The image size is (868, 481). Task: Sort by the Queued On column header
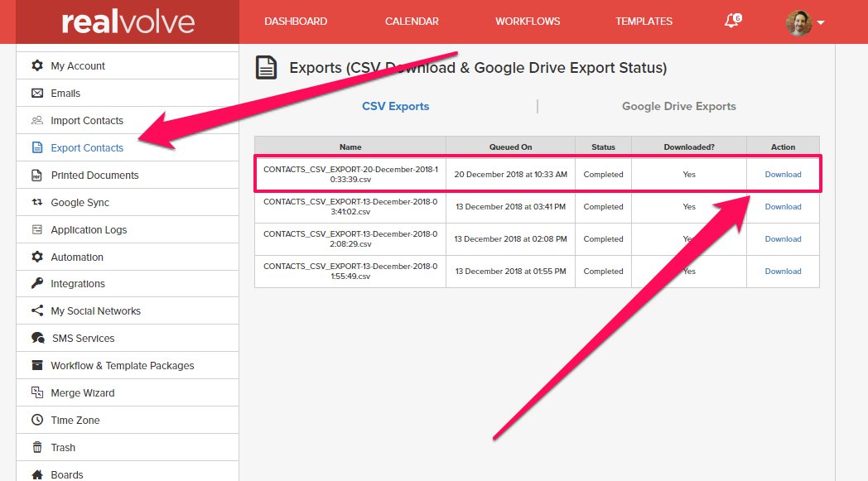[510, 147]
